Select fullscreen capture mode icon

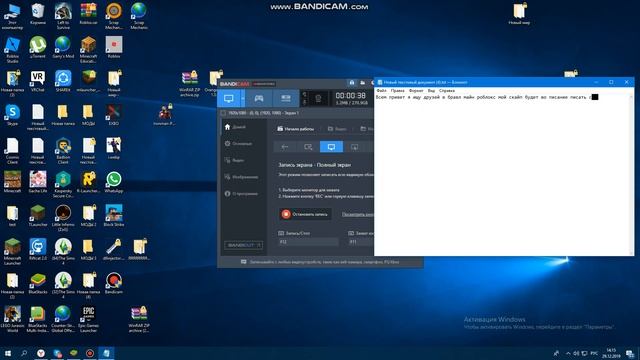click(x=331, y=147)
